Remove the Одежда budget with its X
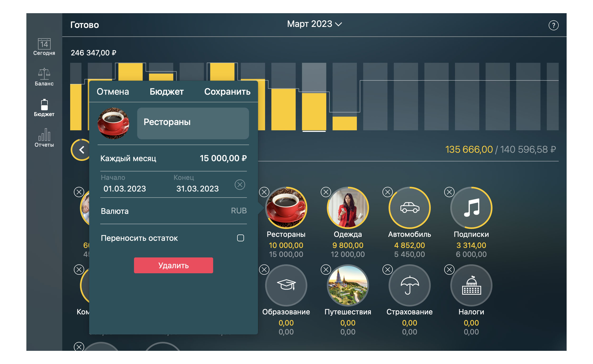Viewport: 593px width, 364px height. click(326, 192)
